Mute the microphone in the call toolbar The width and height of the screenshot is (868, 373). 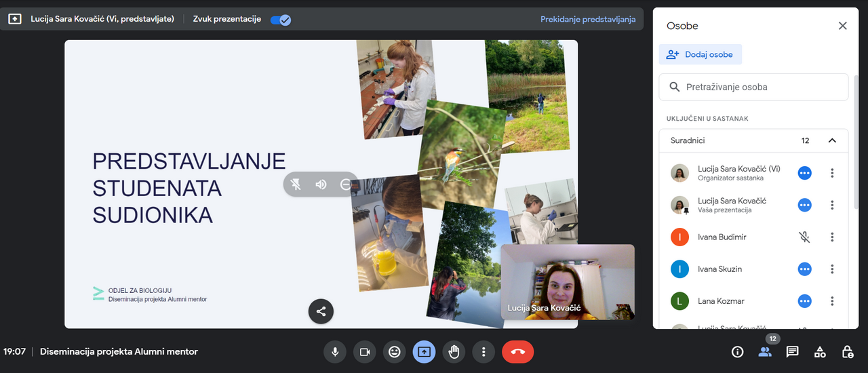[334, 352]
